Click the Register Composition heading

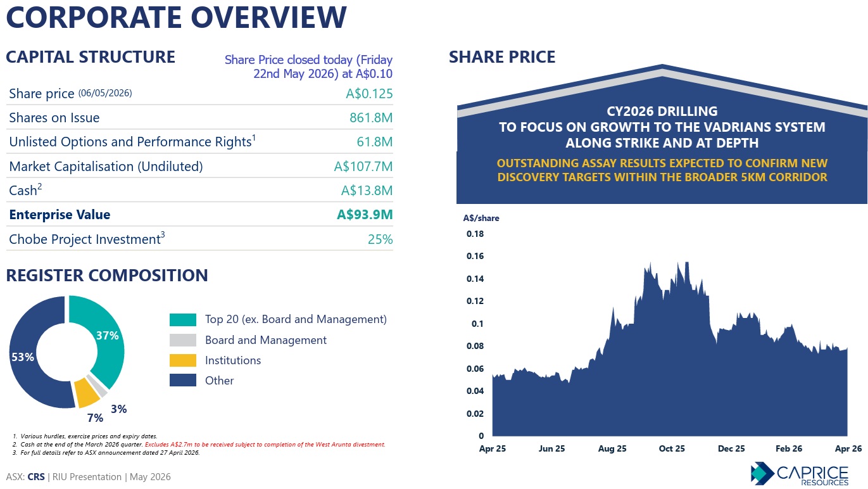tap(107, 275)
